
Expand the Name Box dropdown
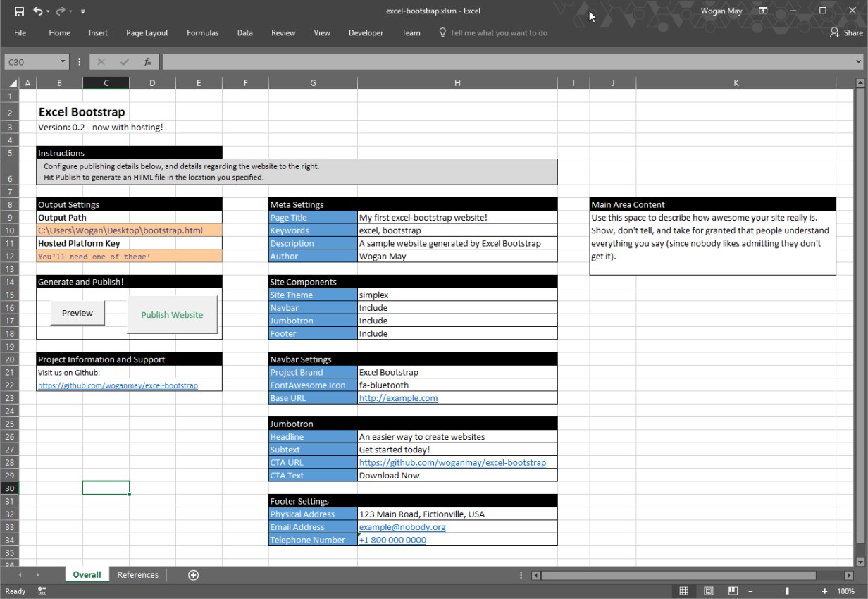(x=63, y=62)
